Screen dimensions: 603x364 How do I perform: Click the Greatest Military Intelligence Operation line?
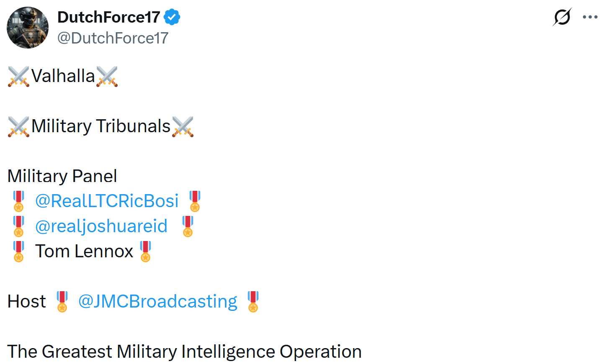coord(184,351)
